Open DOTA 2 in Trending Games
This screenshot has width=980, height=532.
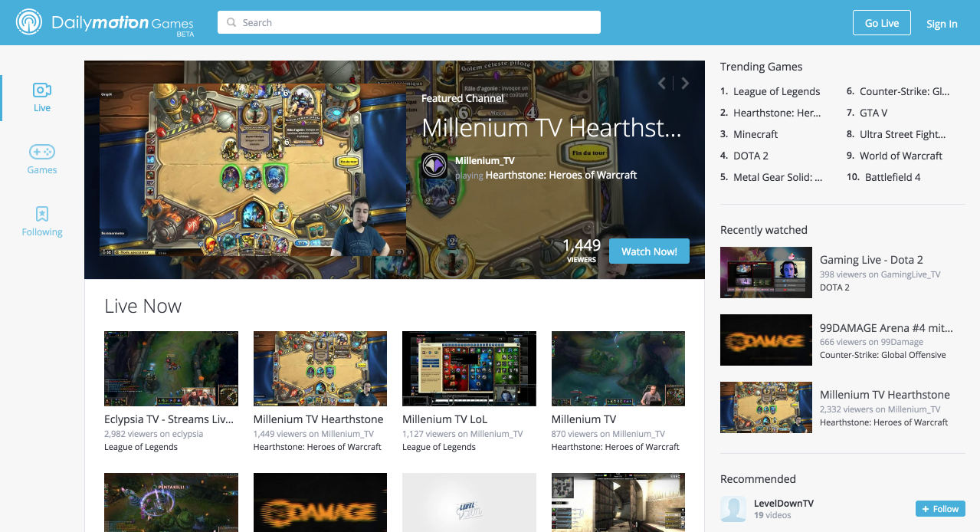(751, 156)
